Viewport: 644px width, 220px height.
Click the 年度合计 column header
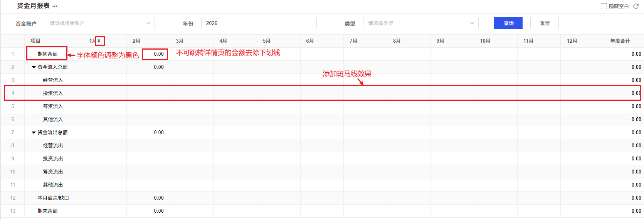coord(620,41)
